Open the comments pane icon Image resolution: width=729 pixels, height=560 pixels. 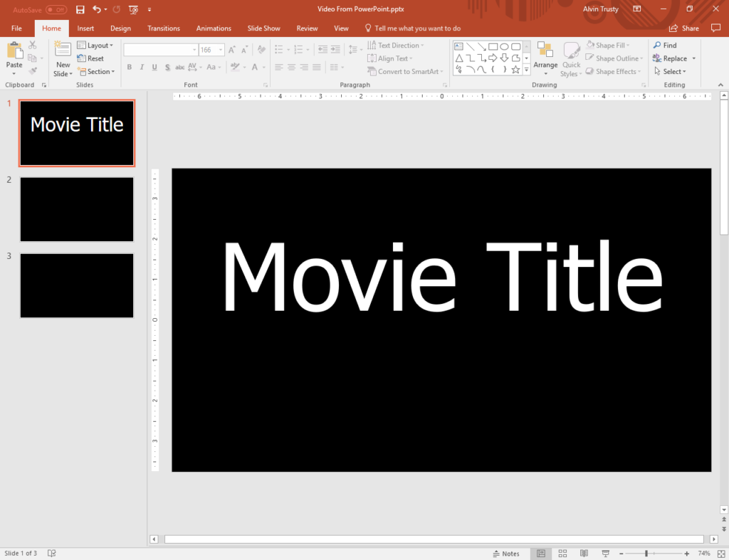[x=715, y=28]
